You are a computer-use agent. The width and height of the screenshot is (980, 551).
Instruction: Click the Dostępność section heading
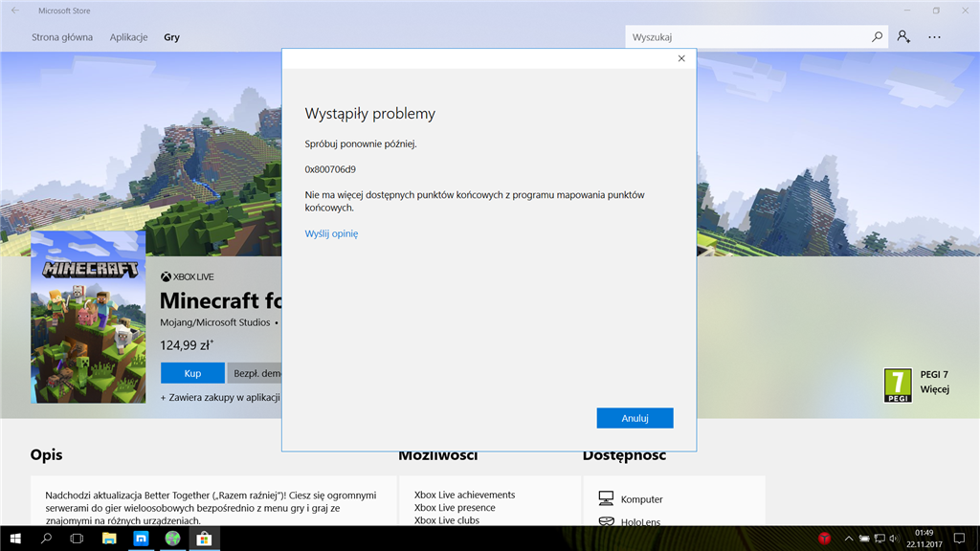point(624,456)
